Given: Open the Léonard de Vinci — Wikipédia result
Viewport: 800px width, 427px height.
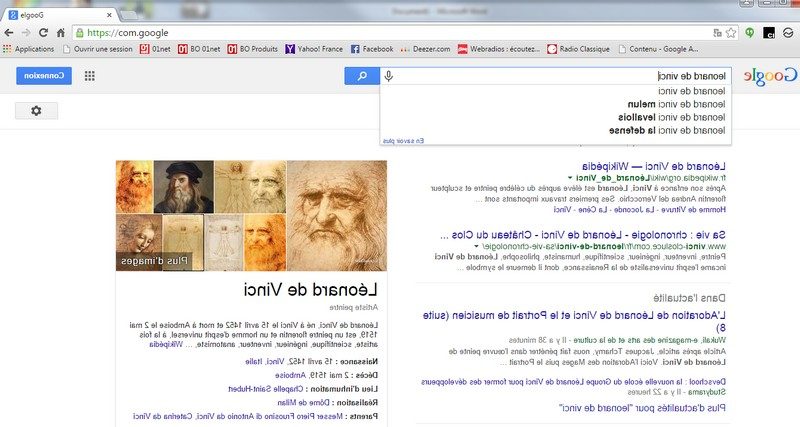Looking at the screenshot, I should click(654, 166).
